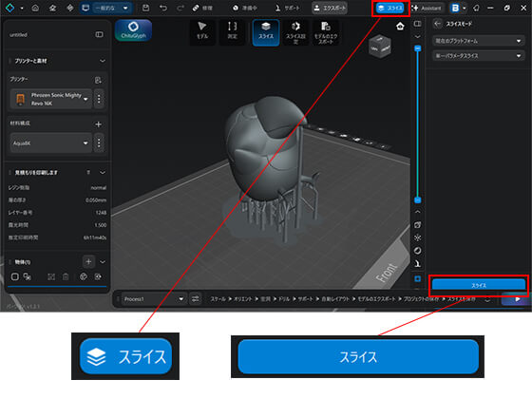The height and width of the screenshot is (399, 532).
Task: Open the platform selection dropdown
Action: (479, 41)
